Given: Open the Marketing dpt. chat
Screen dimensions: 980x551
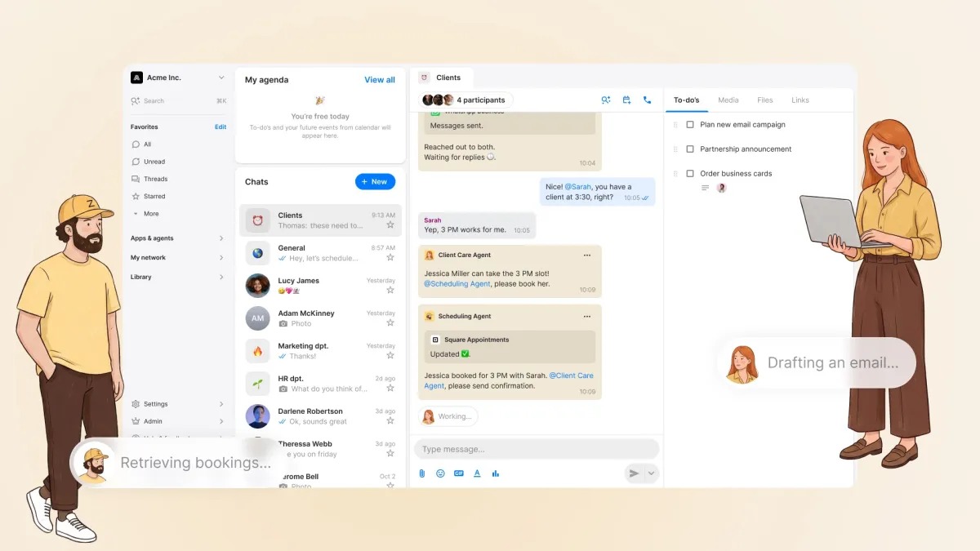Looking at the screenshot, I should click(x=320, y=351).
